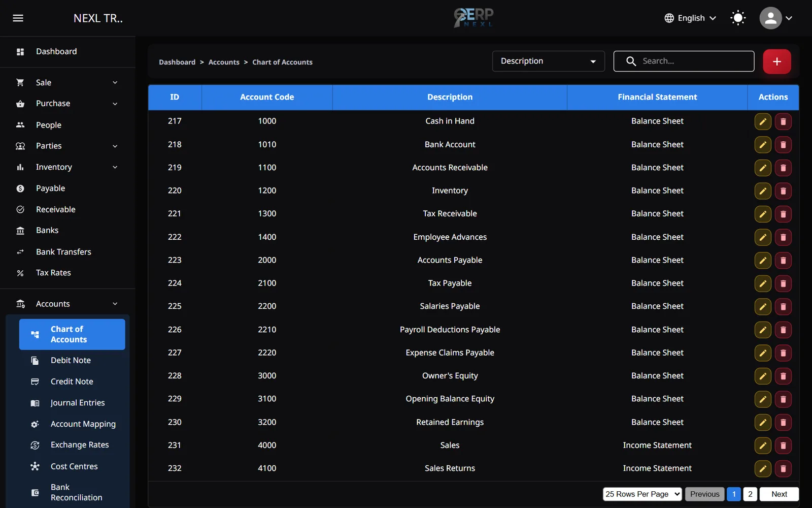Open the user profile avatar
The image size is (812, 508).
[x=770, y=18]
